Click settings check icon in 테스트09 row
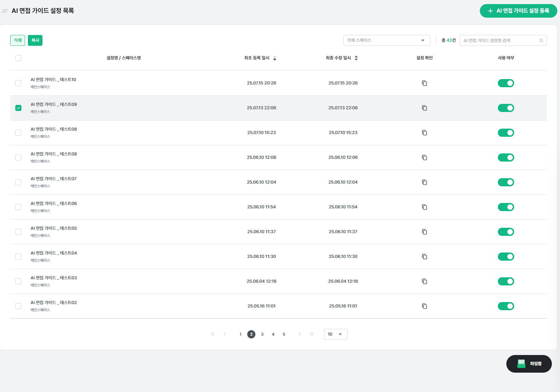The image size is (560, 392). pos(424,108)
